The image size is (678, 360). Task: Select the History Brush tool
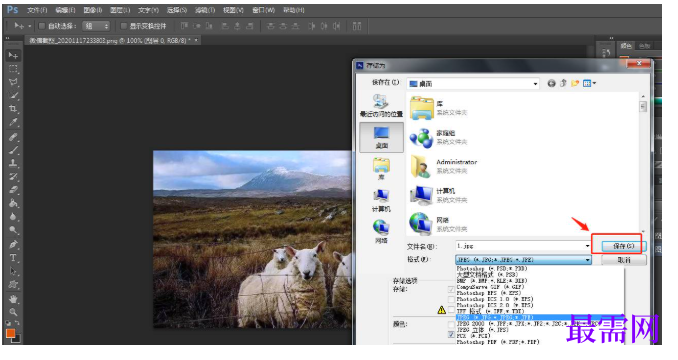pyautogui.click(x=13, y=176)
